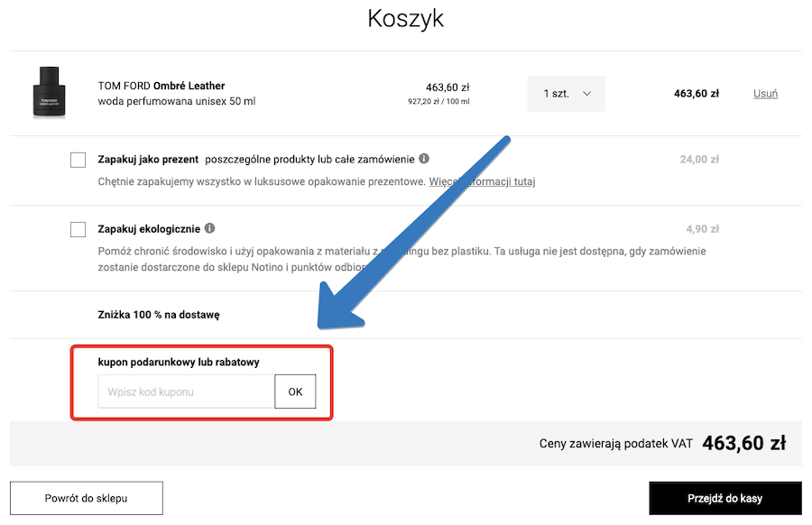Open the 1 szt. quantity dropdown
812x525 pixels.
[x=566, y=93]
